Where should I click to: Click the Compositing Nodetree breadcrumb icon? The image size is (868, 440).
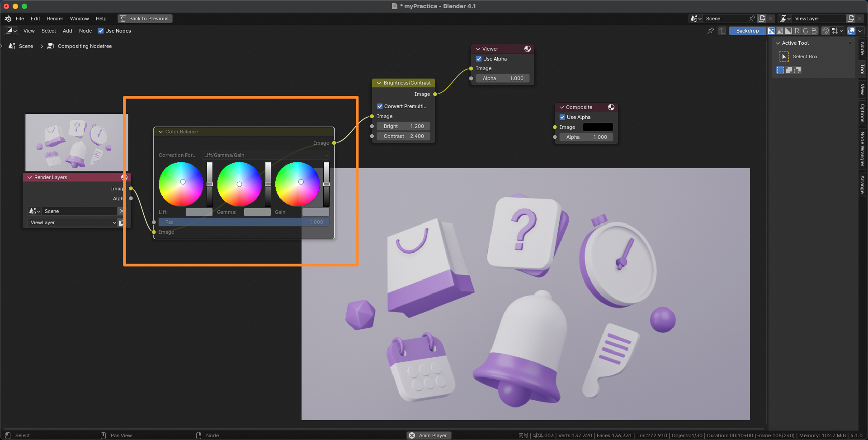pyautogui.click(x=51, y=46)
